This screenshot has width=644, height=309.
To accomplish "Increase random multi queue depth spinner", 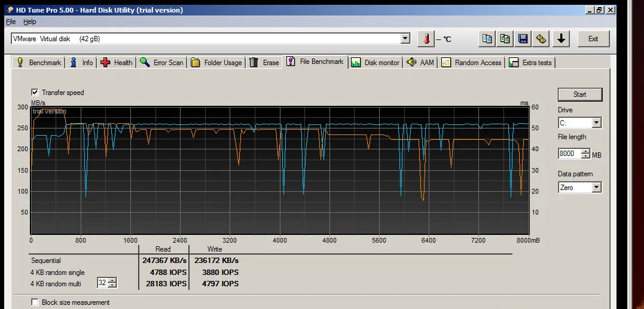I will click(112, 280).
